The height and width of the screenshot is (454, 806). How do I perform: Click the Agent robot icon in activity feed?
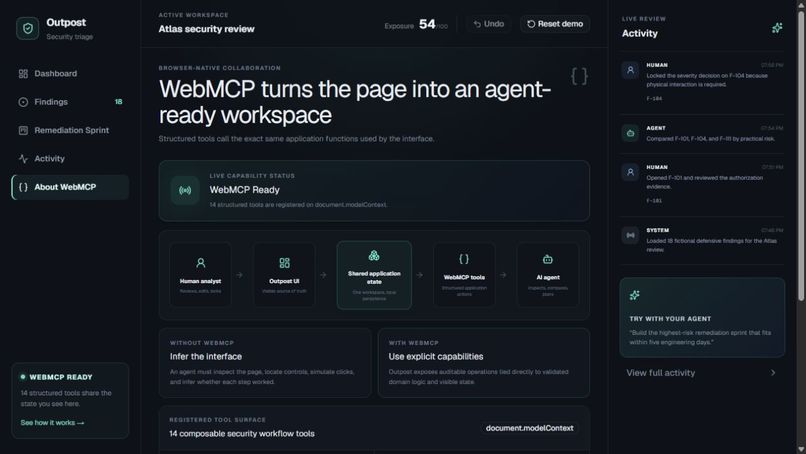click(x=630, y=133)
